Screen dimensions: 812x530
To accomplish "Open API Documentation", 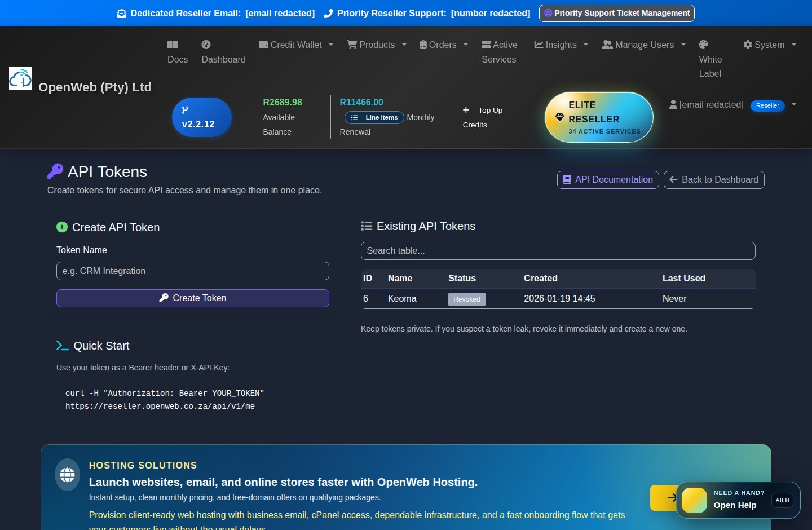I will click(x=608, y=180).
